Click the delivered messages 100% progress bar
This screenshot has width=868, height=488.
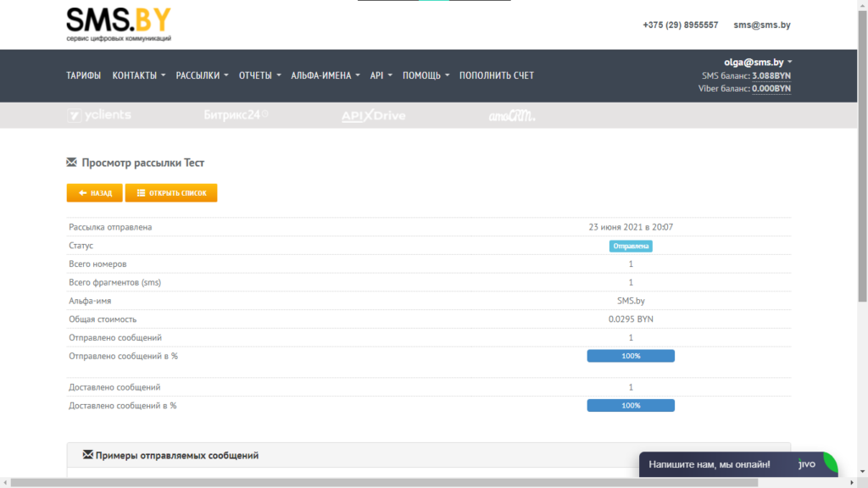[x=631, y=406]
